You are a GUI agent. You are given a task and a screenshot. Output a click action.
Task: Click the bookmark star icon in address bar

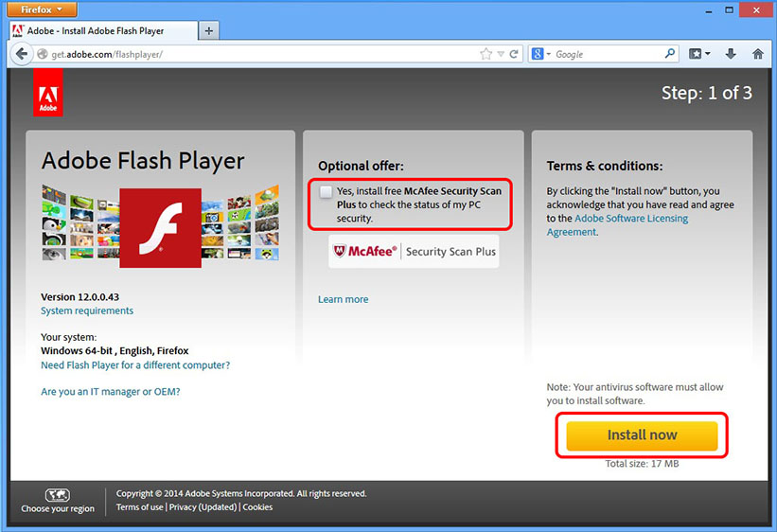486,54
